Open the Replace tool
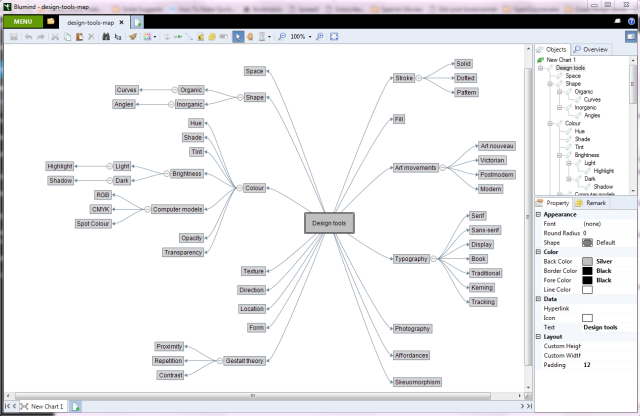This screenshot has height=416, width=640. tap(118, 37)
